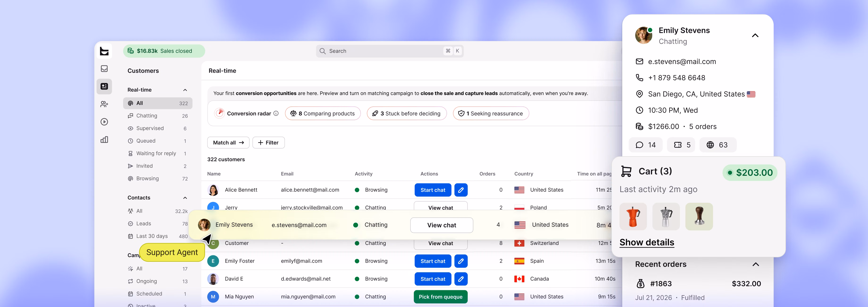Image resolution: width=868 pixels, height=307 pixels.
Task: Collapse Emily Stevens profile panel
Action: point(755,35)
